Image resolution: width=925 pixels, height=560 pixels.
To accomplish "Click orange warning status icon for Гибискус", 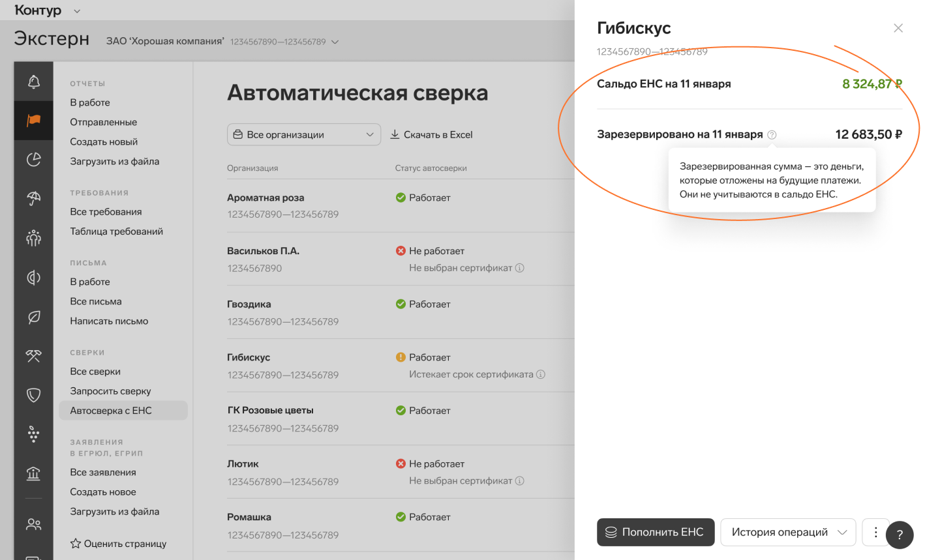I will pos(401,357).
